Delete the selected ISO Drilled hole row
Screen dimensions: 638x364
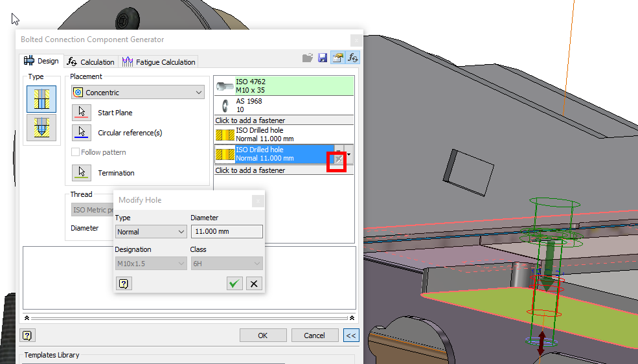pos(339,159)
